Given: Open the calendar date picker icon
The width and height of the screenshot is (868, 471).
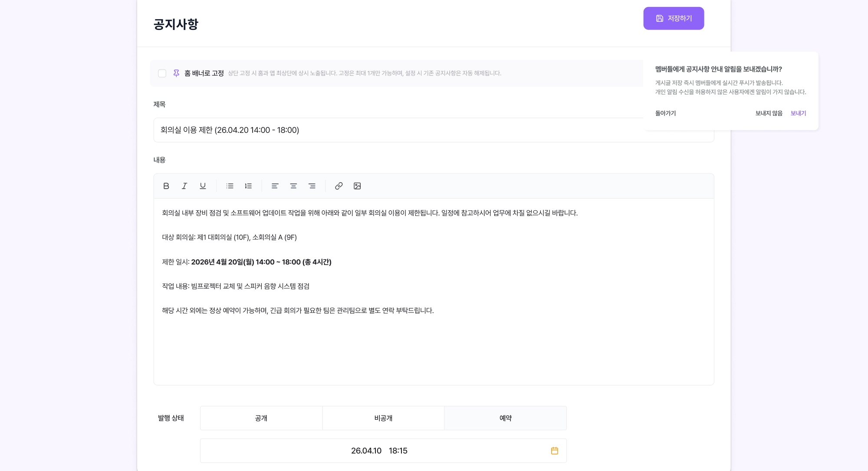Looking at the screenshot, I should pyautogui.click(x=554, y=451).
